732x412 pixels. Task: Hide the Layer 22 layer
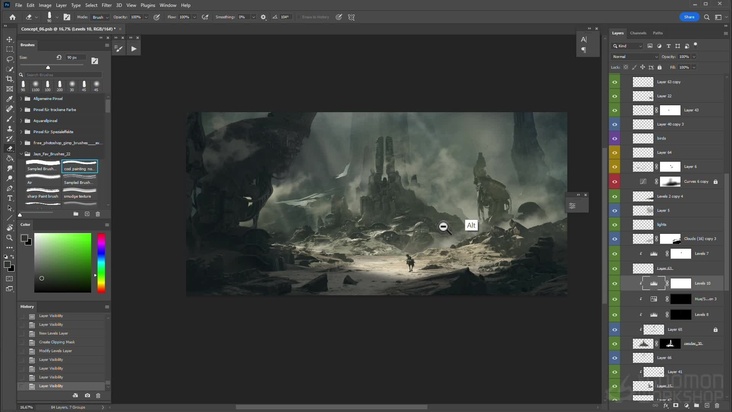pos(615,96)
